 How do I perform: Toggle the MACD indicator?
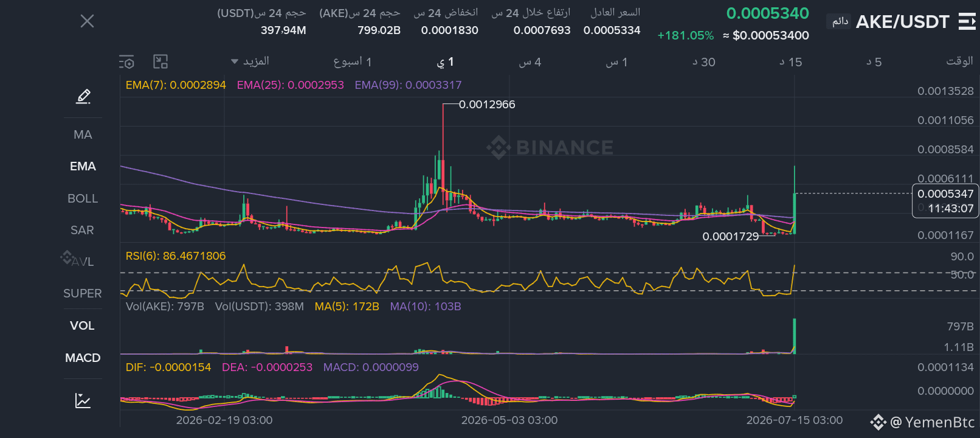pyautogui.click(x=83, y=358)
